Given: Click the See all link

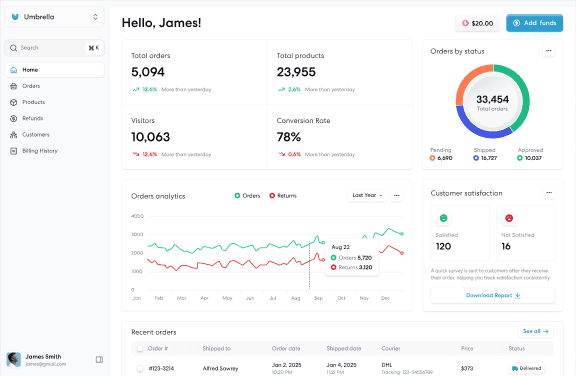Looking at the screenshot, I should 536,331.
